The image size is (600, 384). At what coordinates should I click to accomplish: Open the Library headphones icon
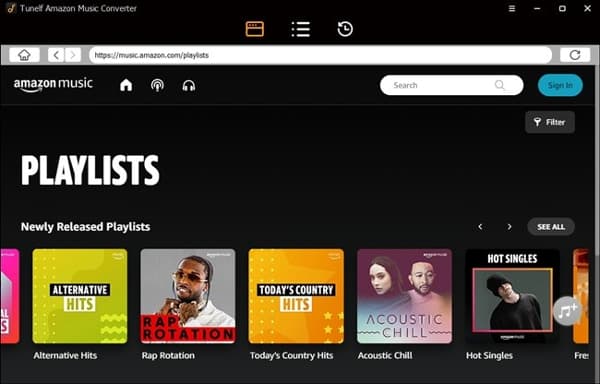tap(189, 85)
